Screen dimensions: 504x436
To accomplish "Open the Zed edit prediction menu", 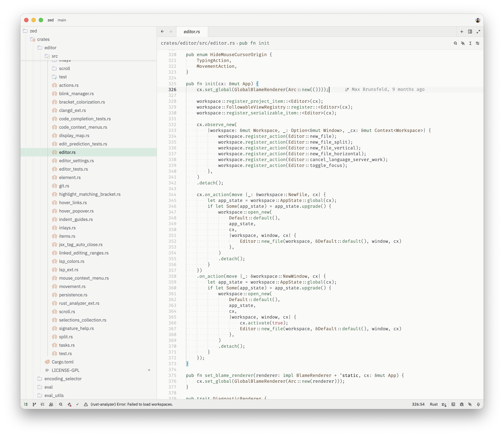I will (444, 404).
